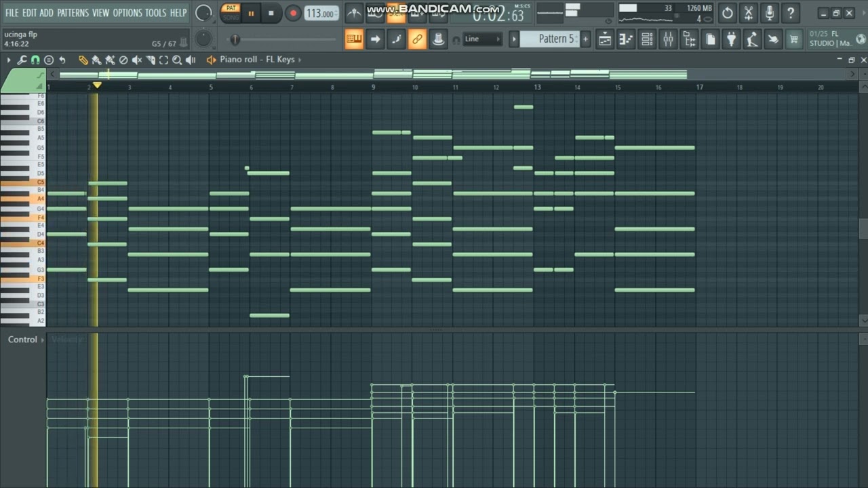The height and width of the screenshot is (488, 868).
Task: Click the 113.000 tempo field
Action: tap(321, 14)
